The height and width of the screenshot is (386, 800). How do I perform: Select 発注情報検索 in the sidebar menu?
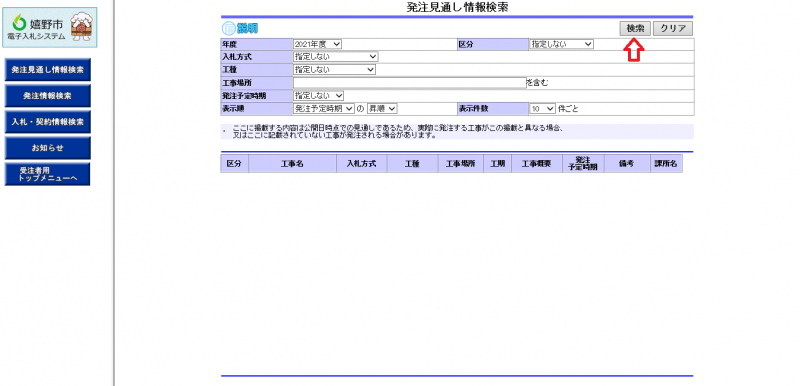[47, 96]
